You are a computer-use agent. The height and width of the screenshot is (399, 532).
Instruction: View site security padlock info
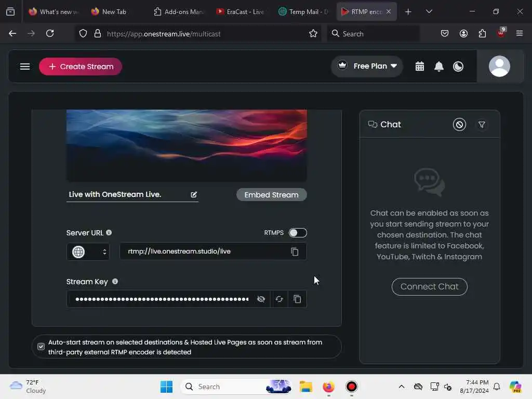click(98, 34)
